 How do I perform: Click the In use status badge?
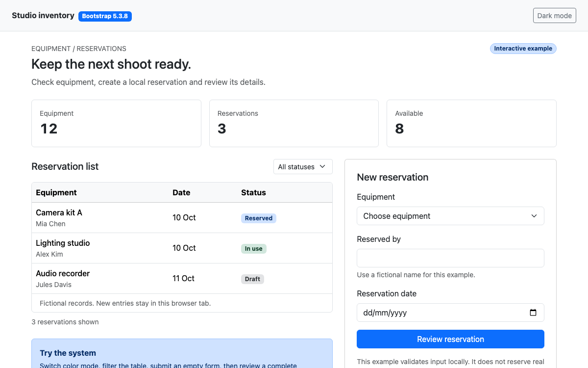(254, 249)
